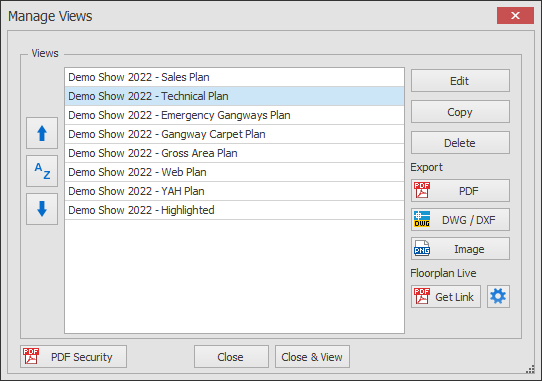The height and width of the screenshot is (381, 542).
Task: Select Demo Show 2022 - Sales Plan
Action: point(234,77)
